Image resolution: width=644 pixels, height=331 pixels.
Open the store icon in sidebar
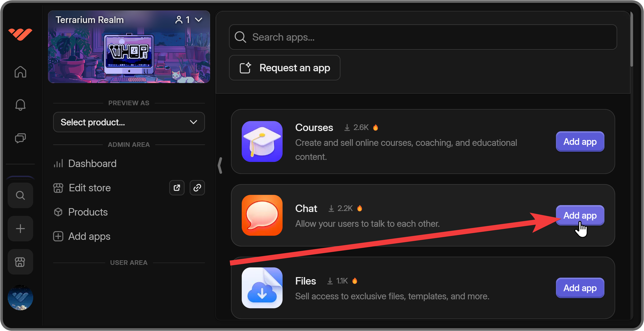click(20, 262)
